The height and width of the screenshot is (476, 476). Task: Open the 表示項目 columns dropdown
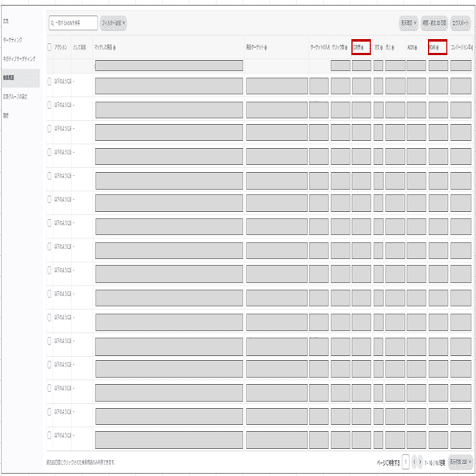tap(409, 23)
